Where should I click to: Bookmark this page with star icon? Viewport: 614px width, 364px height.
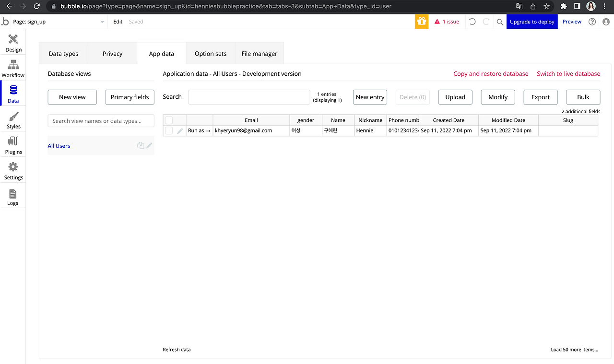tap(546, 6)
